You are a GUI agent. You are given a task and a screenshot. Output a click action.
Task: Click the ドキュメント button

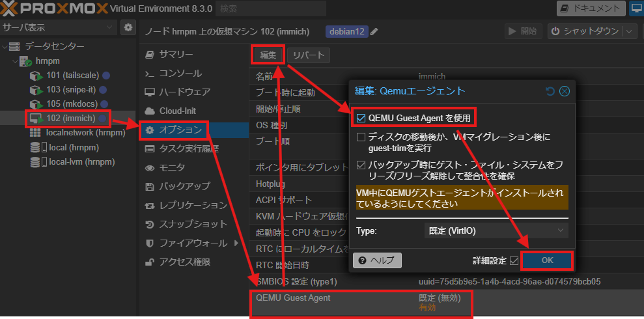(x=591, y=8)
